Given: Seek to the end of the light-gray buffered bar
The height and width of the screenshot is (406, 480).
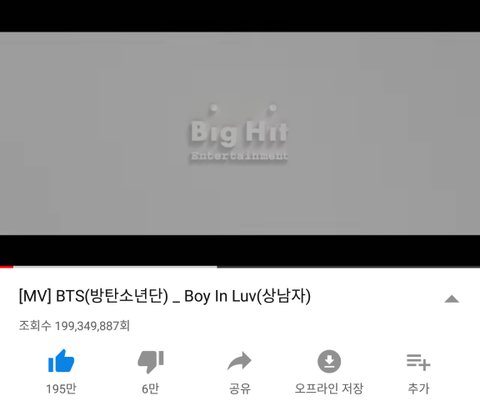Looking at the screenshot, I should 215,267.
